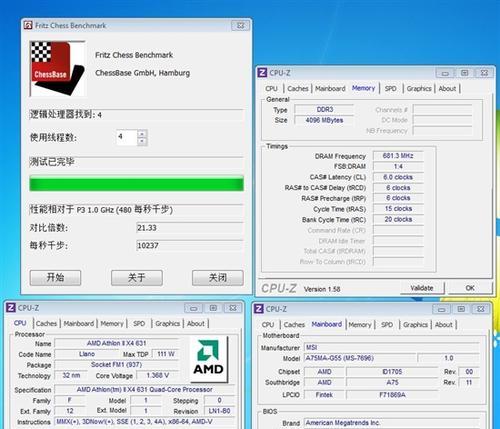Decrease thread count with down arrow
Image resolution: width=500 pixels, height=429 pixels.
click(x=142, y=141)
